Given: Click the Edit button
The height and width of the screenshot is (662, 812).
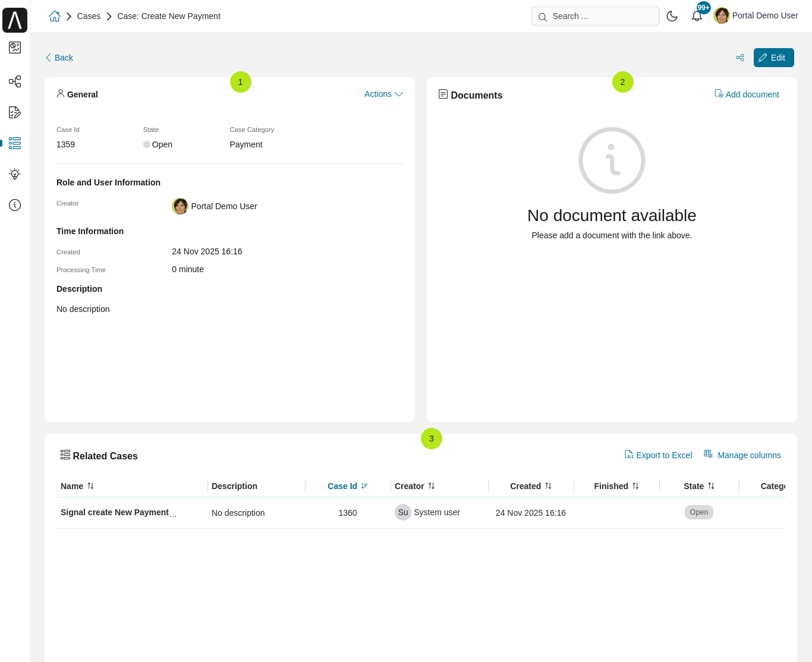Looking at the screenshot, I should (773, 58).
